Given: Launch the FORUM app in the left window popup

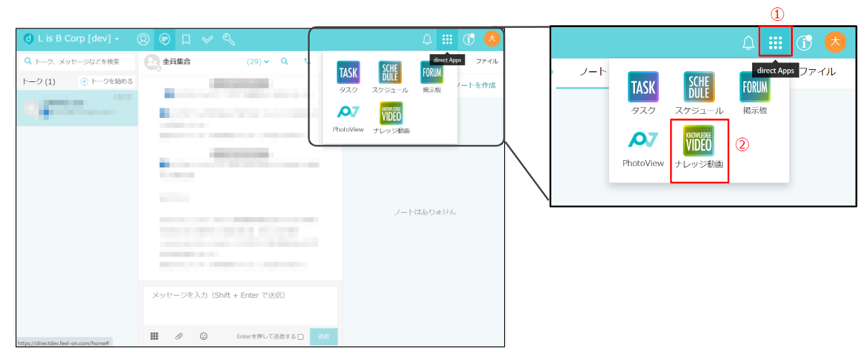Looking at the screenshot, I should [x=432, y=77].
